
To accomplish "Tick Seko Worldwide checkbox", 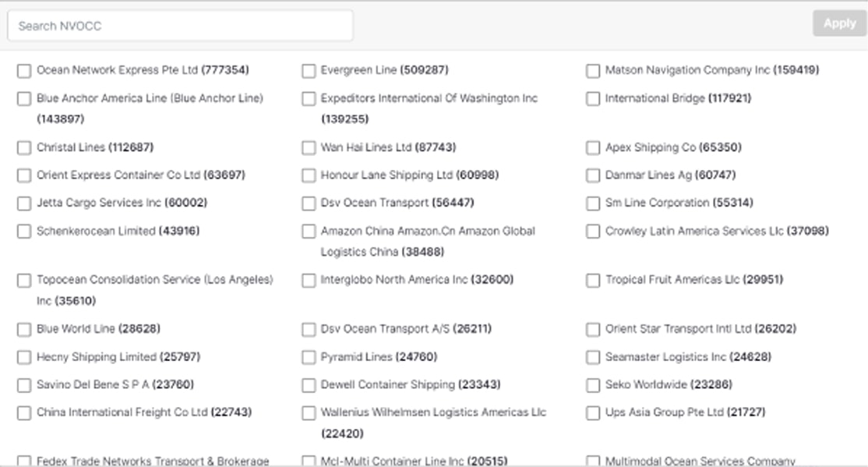I will (593, 385).
